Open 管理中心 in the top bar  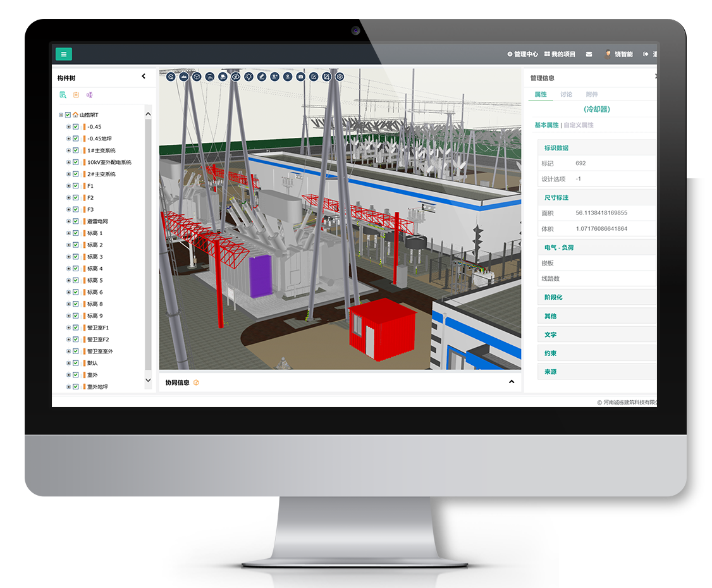tap(522, 54)
